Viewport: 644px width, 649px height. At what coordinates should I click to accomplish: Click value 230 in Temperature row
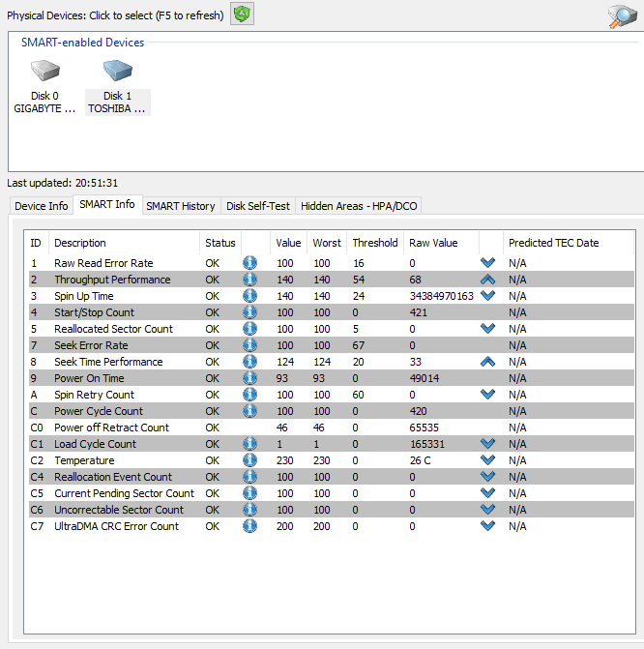tap(284, 460)
